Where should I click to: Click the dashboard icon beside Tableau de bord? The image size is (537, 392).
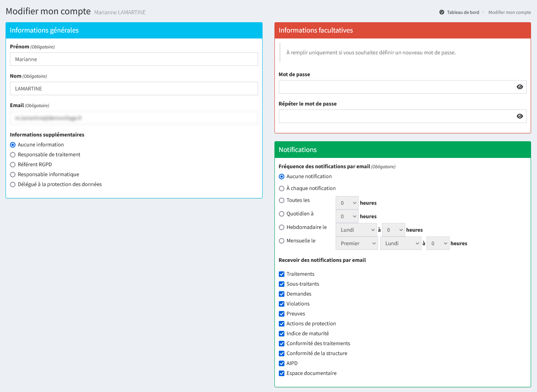(442, 12)
